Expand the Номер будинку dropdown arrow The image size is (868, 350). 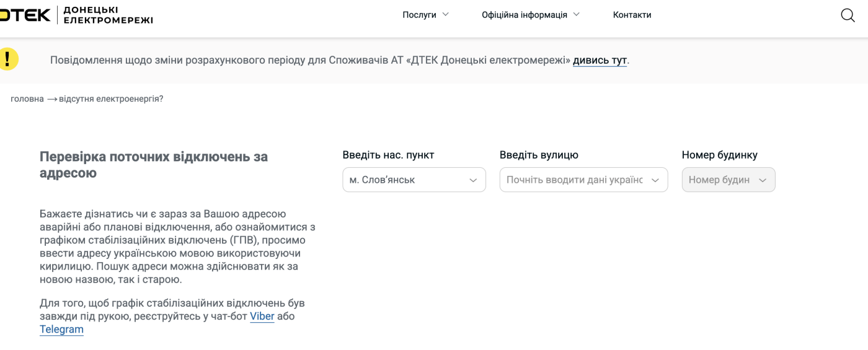[763, 180]
